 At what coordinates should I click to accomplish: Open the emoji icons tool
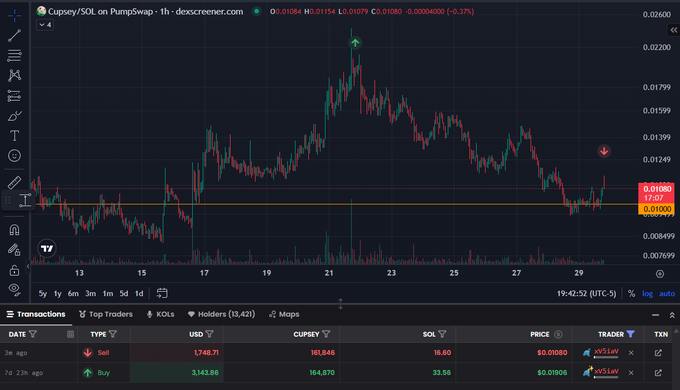[14, 156]
